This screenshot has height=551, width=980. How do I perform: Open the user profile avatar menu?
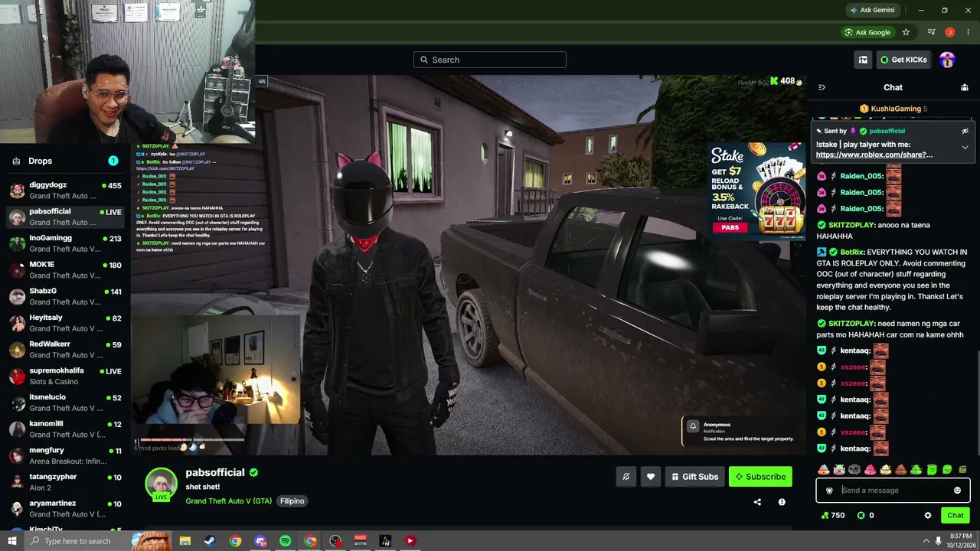tap(947, 60)
